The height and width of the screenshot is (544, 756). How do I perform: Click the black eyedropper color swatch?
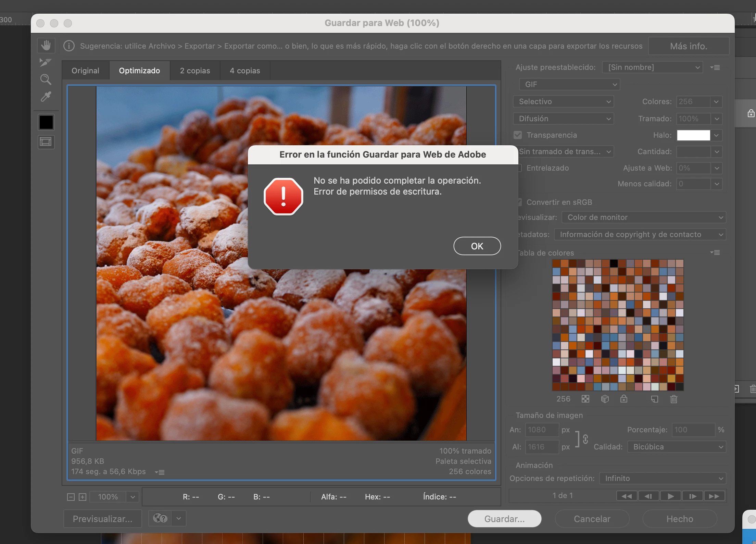tap(46, 122)
